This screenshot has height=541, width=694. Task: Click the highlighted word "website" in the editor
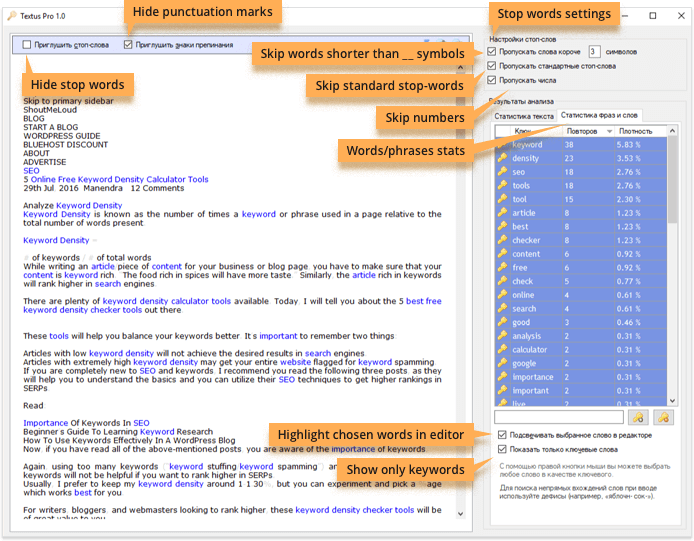295,362
